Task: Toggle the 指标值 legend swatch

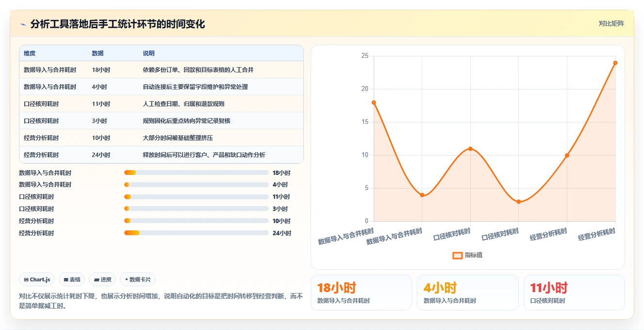Action: [457, 255]
